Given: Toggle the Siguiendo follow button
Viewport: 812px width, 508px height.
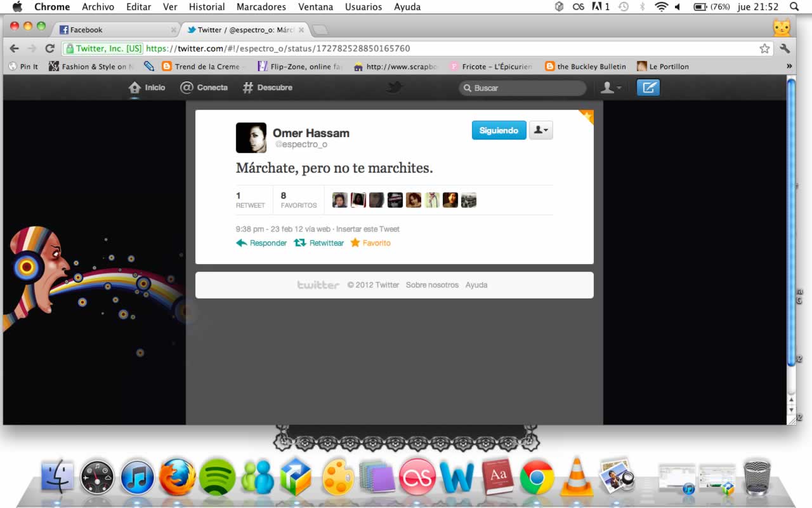Looking at the screenshot, I should pyautogui.click(x=499, y=130).
